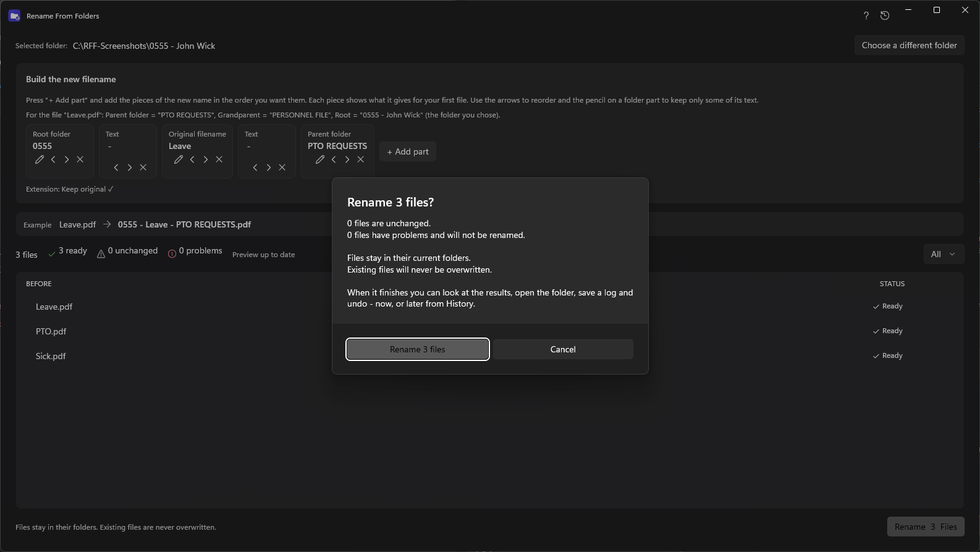Image resolution: width=980 pixels, height=552 pixels.
Task: Remove the Root folder part
Action: pyautogui.click(x=80, y=159)
